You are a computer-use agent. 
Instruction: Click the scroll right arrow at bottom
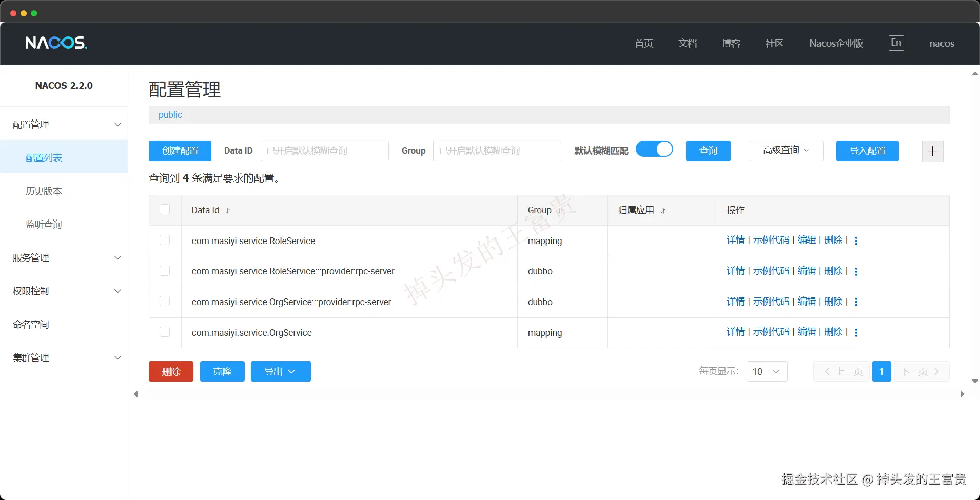click(963, 394)
